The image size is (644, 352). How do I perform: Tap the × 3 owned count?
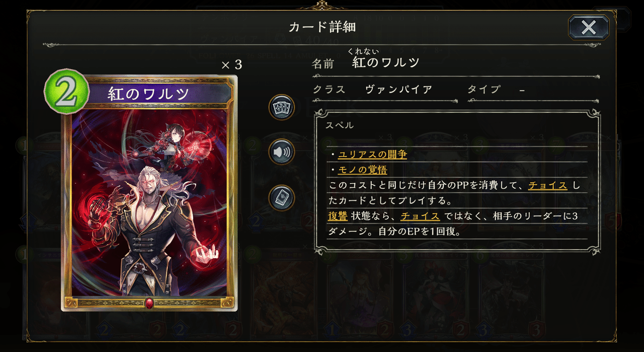click(x=232, y=64)
